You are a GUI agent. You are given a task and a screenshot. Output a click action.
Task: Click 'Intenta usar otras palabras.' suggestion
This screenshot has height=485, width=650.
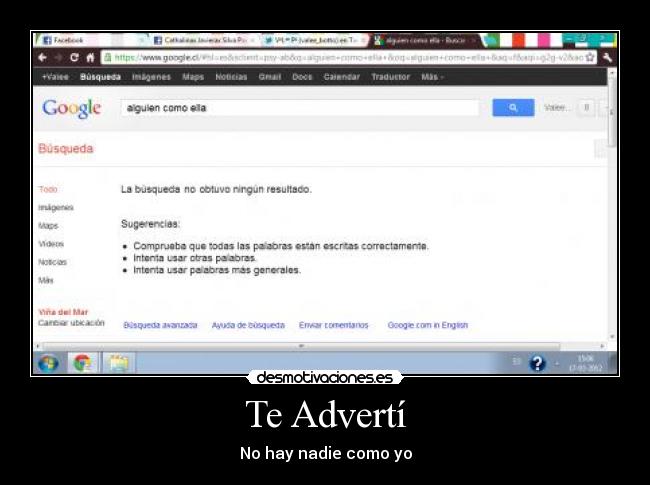[195, 258]
